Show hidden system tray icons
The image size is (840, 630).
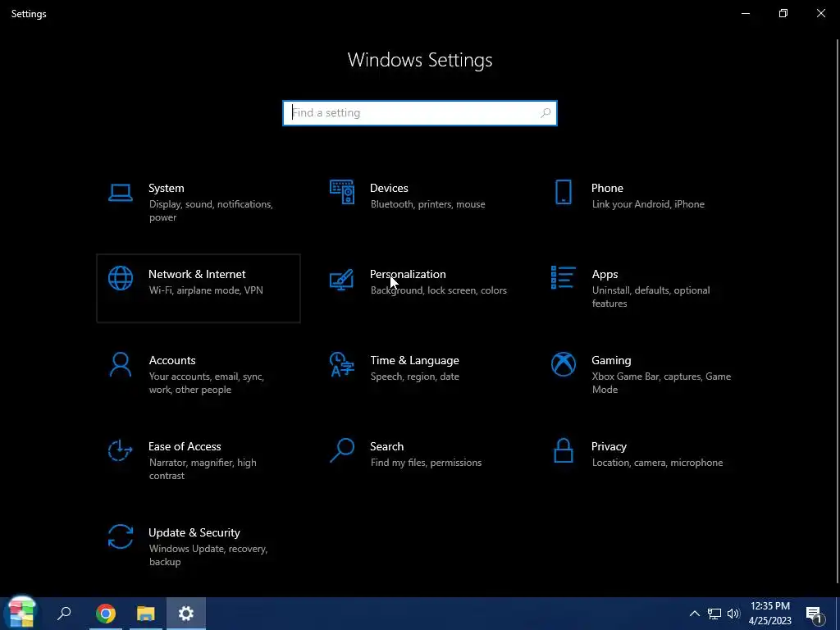pos(694,614)
